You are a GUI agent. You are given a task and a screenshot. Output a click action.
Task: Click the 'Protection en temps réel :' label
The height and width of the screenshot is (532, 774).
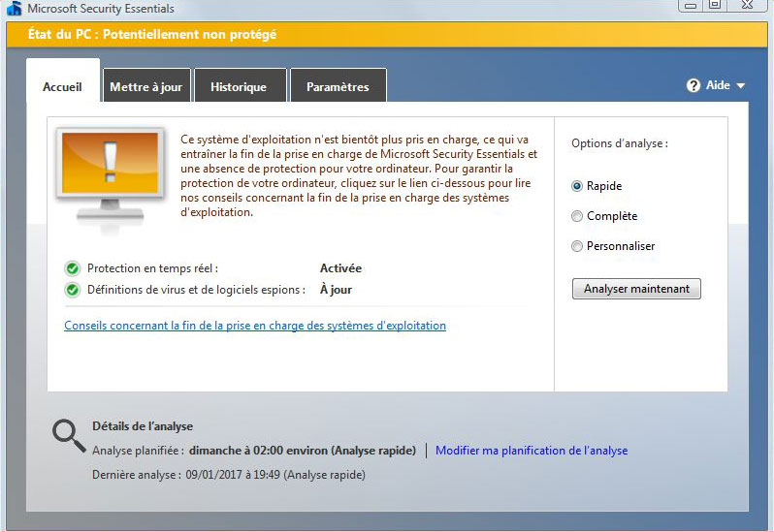(x=152, y=268)
